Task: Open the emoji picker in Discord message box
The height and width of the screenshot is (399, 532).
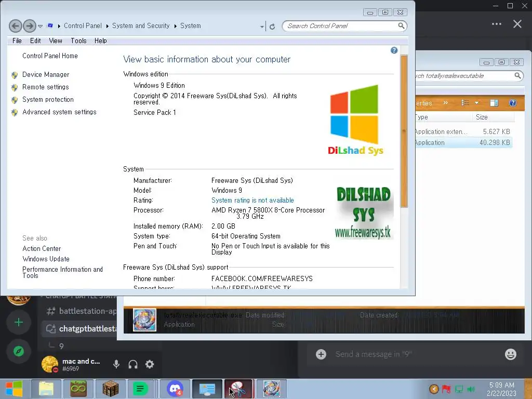Action: [x=511, y=354]
